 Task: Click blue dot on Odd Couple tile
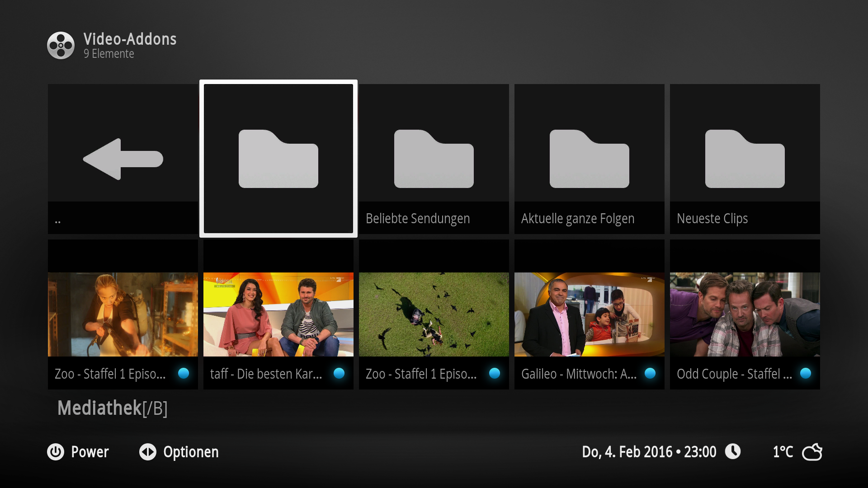click(x=806, y=373)
